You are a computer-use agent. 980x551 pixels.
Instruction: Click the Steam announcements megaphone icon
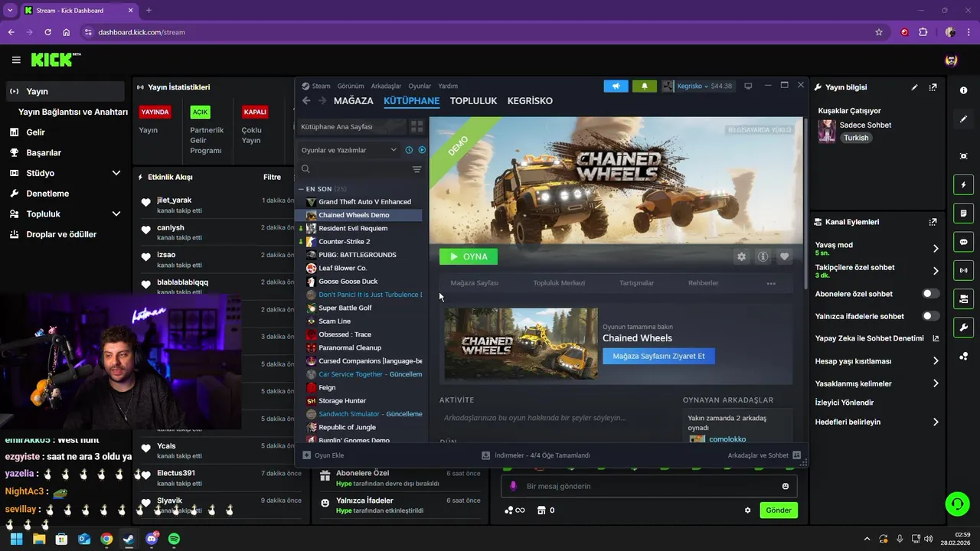pos(616,86)
